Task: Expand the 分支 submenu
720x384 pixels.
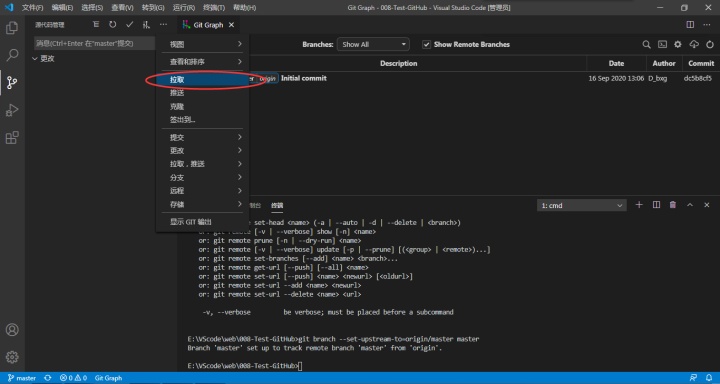Action: [202, 177]
